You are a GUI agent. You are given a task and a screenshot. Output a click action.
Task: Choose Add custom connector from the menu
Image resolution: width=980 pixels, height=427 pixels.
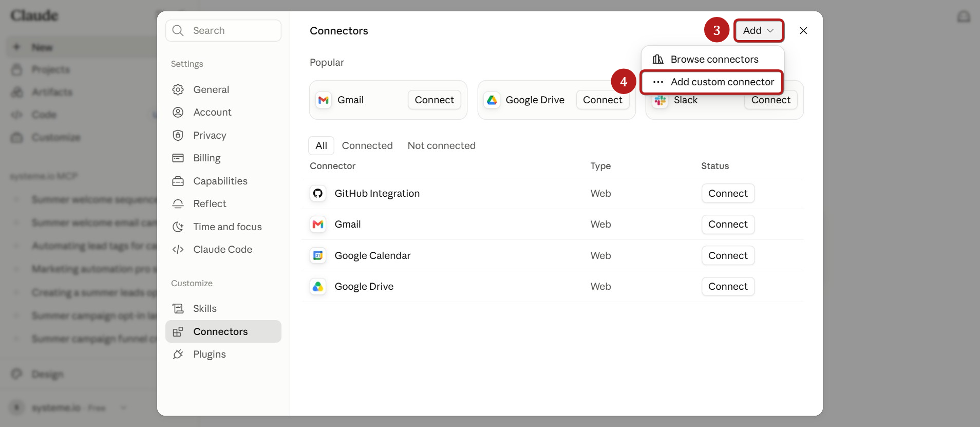(712, 82)
